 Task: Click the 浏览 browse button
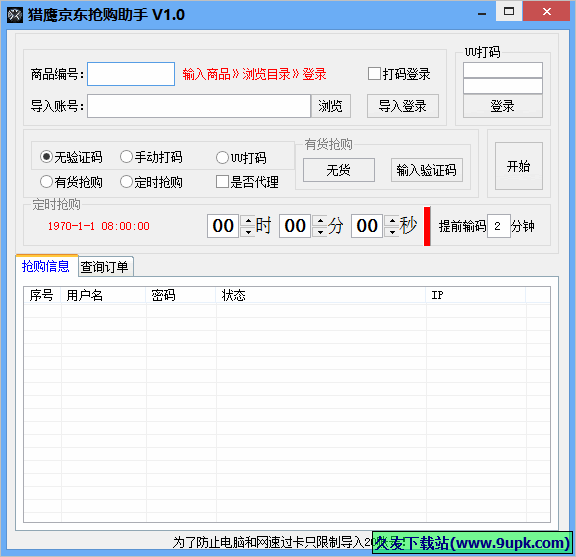point(331,106)
